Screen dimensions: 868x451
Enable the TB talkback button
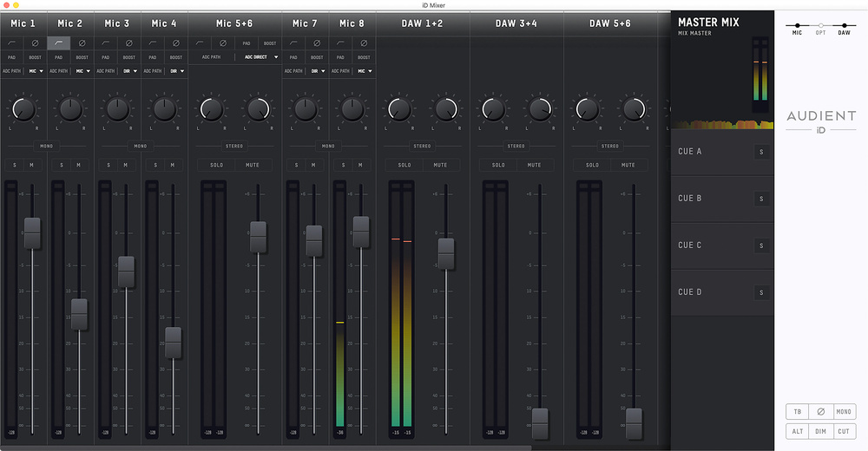(x=797, y=412)
